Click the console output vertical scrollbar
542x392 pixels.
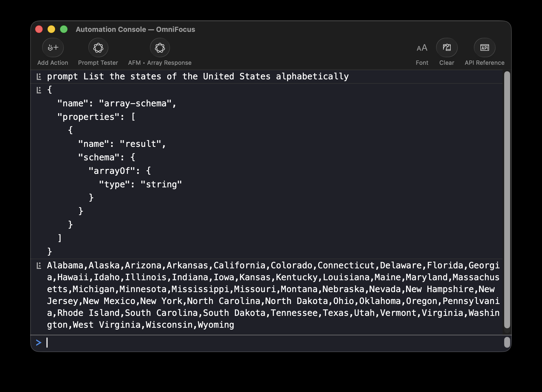pyautogui.click(x=507, y=200)
